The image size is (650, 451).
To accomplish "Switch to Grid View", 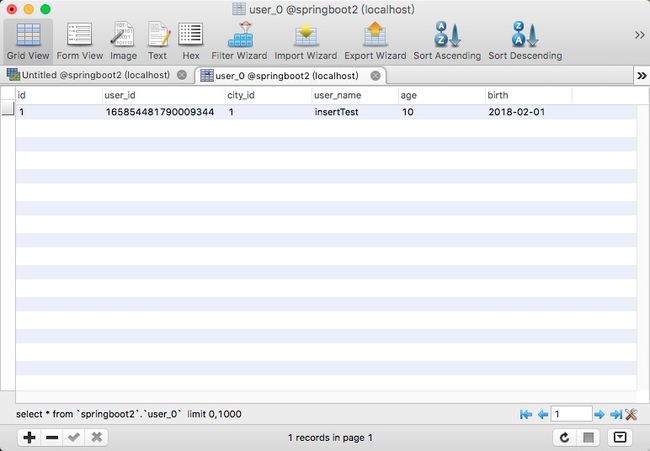I will click(x=28, y=41).
